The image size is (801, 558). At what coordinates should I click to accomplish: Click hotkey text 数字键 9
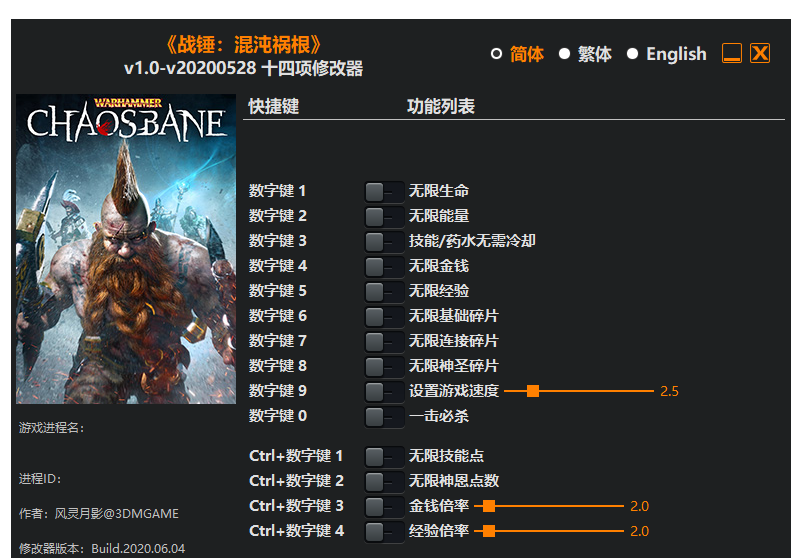coord(277,391)
